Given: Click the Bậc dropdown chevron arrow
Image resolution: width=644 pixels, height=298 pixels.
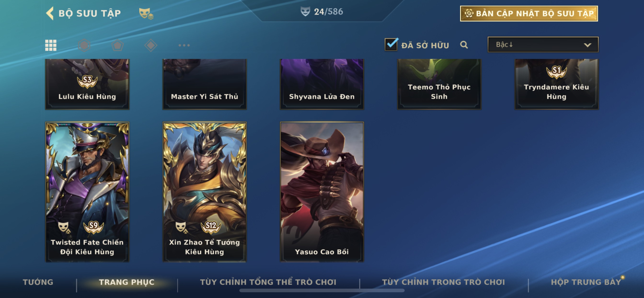Looking at the screenshot, I should tap(587, 45).
